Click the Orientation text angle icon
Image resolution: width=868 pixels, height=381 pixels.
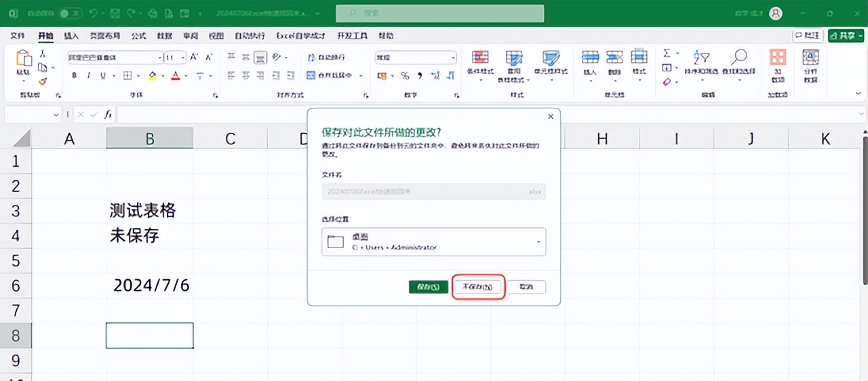277,58
